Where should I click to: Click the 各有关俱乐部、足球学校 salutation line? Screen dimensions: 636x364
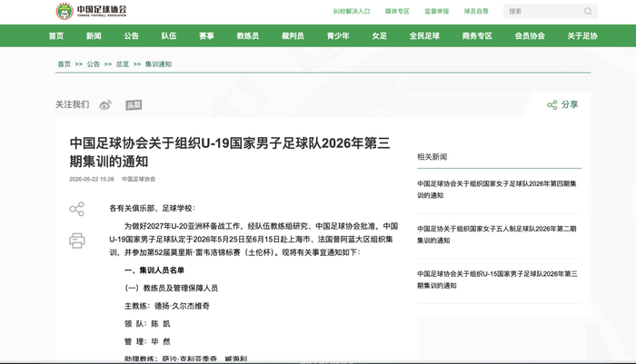(152, 209)
